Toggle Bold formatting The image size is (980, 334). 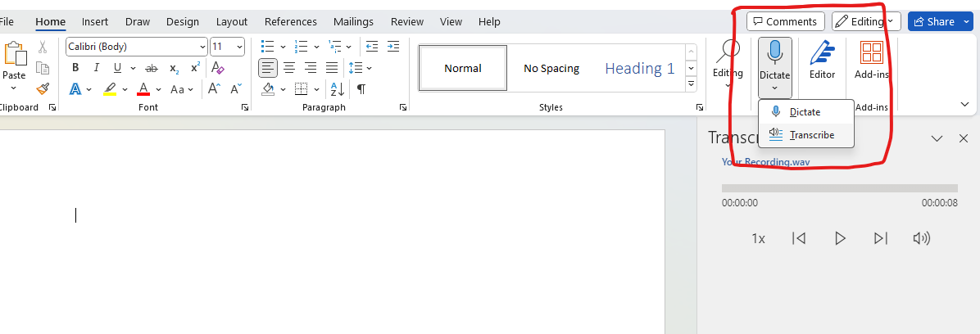pyautogui.click(x=75, y=67)
